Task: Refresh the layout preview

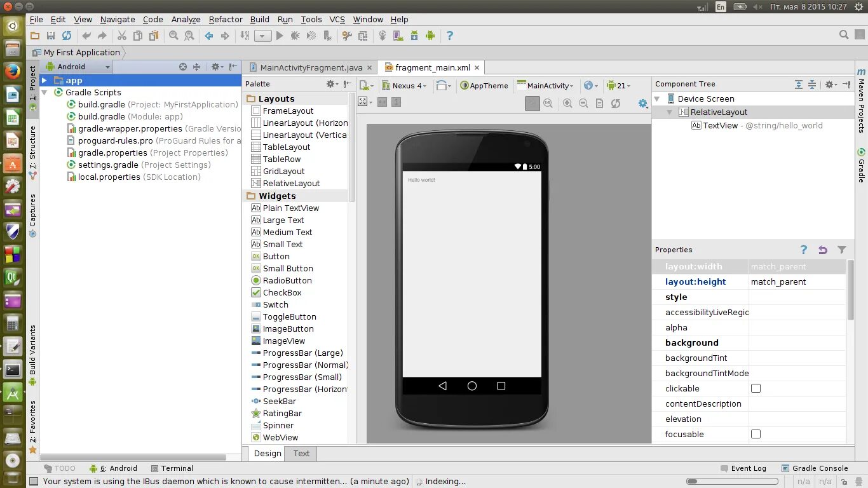Action: click(x=615, y=103)
